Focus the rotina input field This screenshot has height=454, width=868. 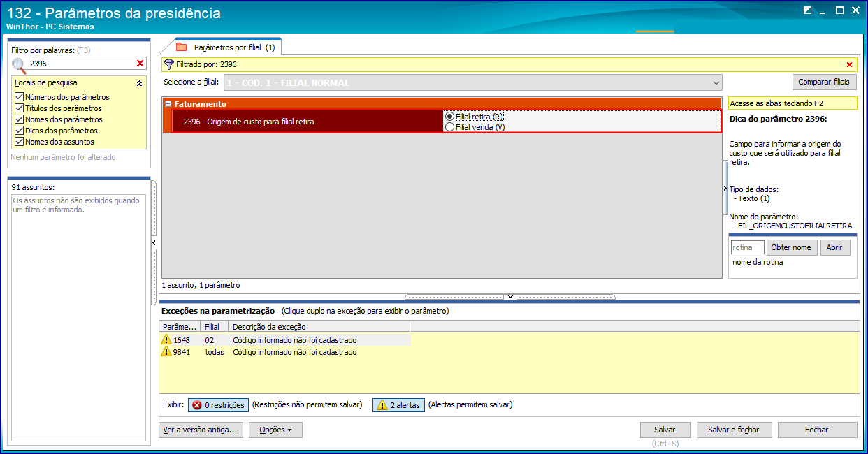[747, 247]
